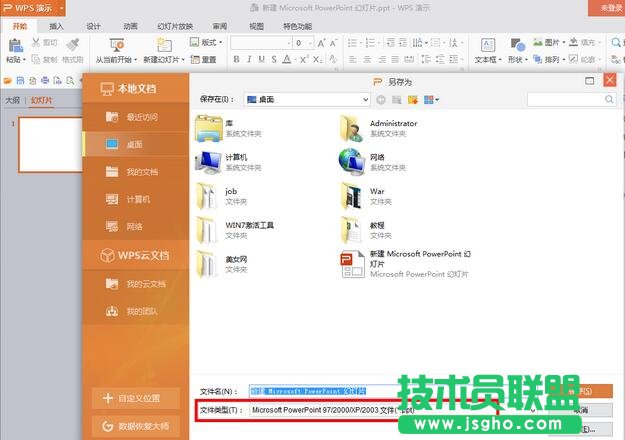Select the Network system folder in list
This screenshot has width=625, height=440.
pos(372,162)
